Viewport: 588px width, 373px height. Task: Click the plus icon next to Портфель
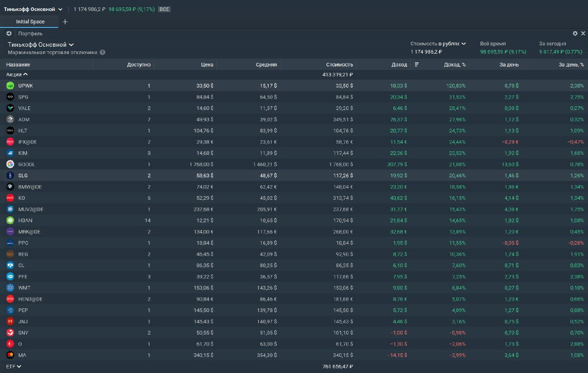(x=9, y=33)
